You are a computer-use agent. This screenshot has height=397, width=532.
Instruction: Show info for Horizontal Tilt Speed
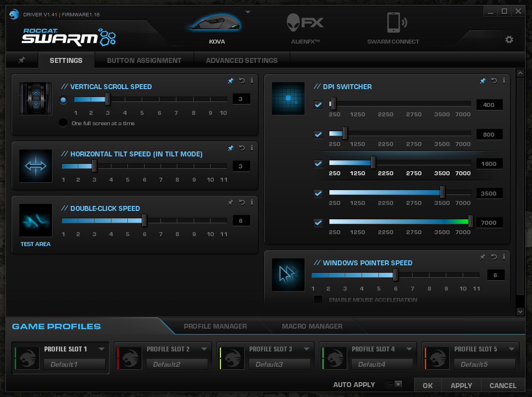[x=252, y=148]
